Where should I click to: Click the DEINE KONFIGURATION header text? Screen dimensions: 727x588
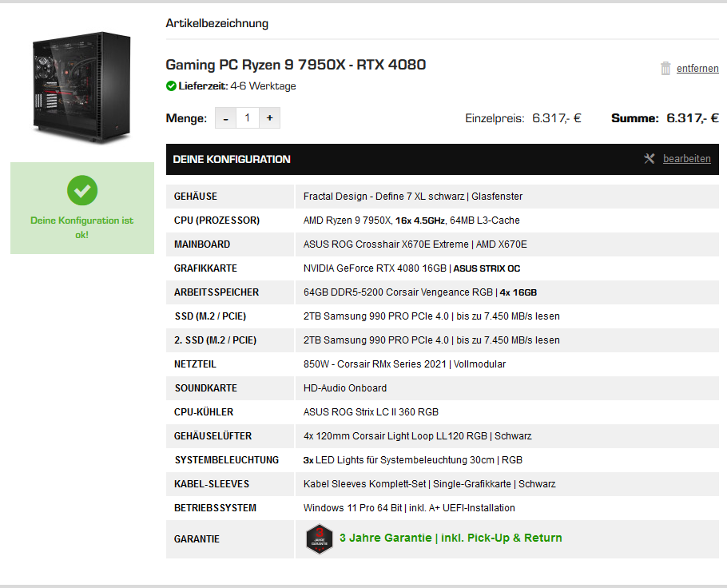[x=232, y=160]
